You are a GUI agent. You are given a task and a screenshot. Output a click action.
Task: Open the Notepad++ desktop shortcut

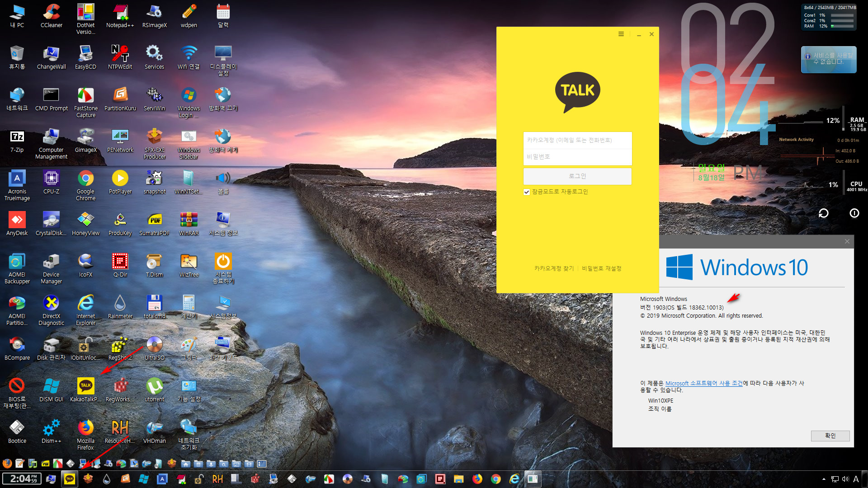[x=120, y=16]
